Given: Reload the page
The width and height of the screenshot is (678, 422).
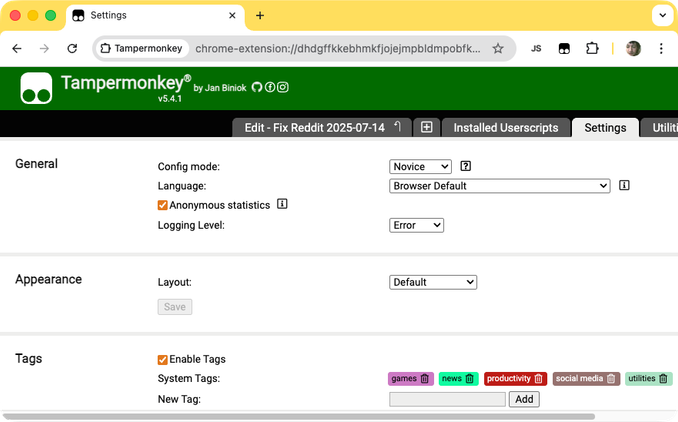Looking at the screenshot, I should (72, 48).
